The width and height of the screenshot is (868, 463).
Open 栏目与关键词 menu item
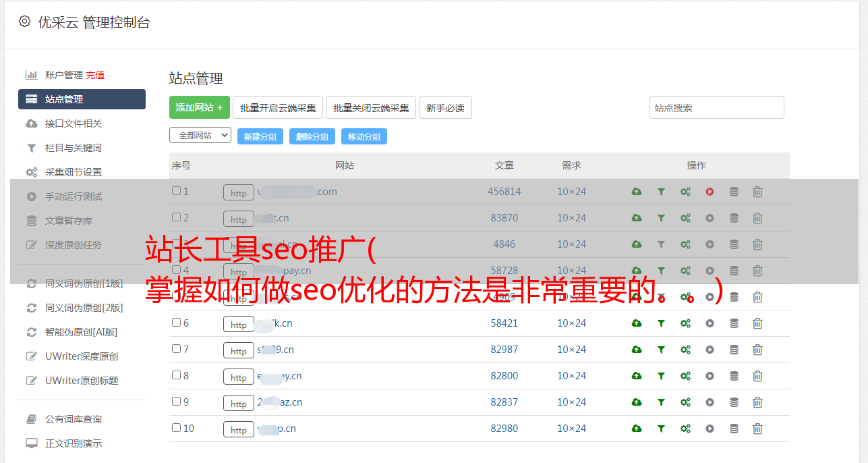(x=74, y=148)
